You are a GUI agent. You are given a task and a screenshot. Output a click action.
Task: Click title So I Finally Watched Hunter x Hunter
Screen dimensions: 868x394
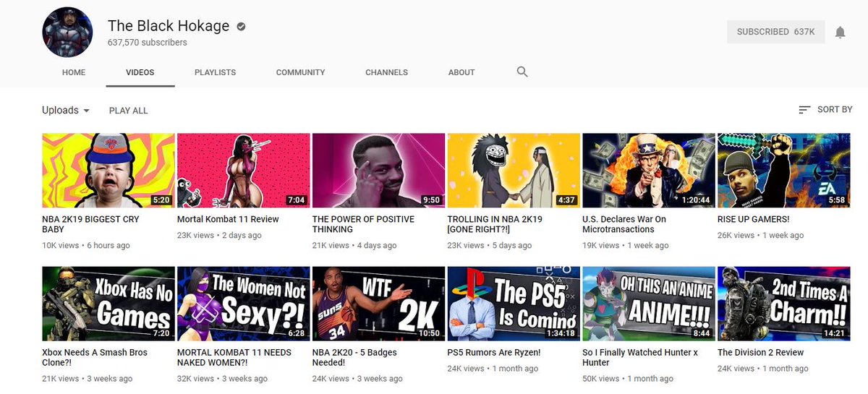[640, 357]
